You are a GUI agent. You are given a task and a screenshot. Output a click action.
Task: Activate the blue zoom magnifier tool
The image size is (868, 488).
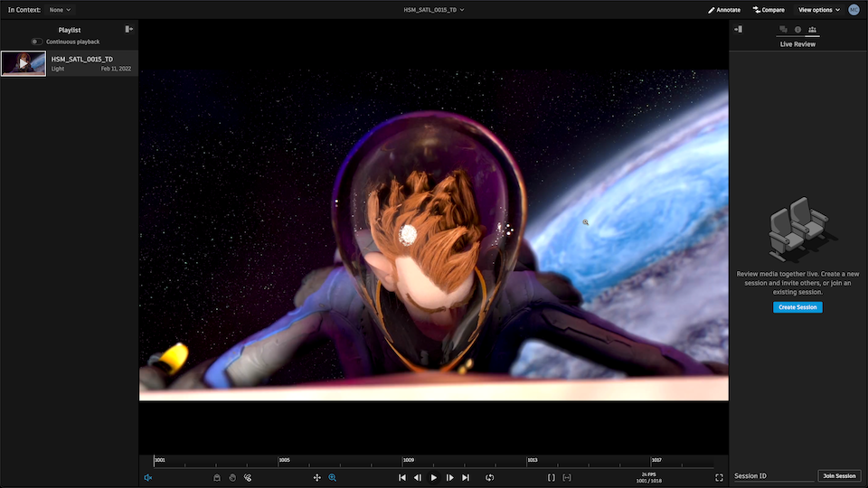click(x=332, y=477)
